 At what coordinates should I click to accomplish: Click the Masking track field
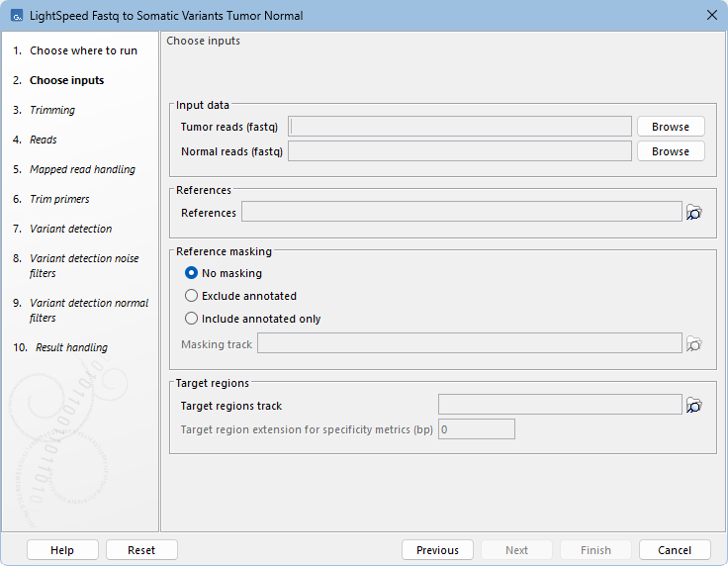(470, 343)
